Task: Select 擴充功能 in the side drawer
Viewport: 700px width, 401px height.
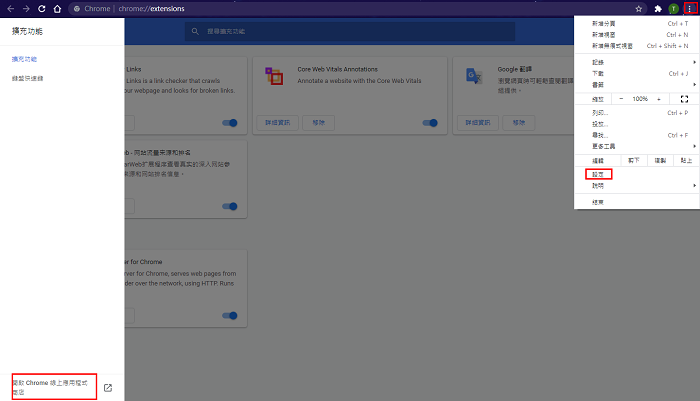Action: point(24,59)
